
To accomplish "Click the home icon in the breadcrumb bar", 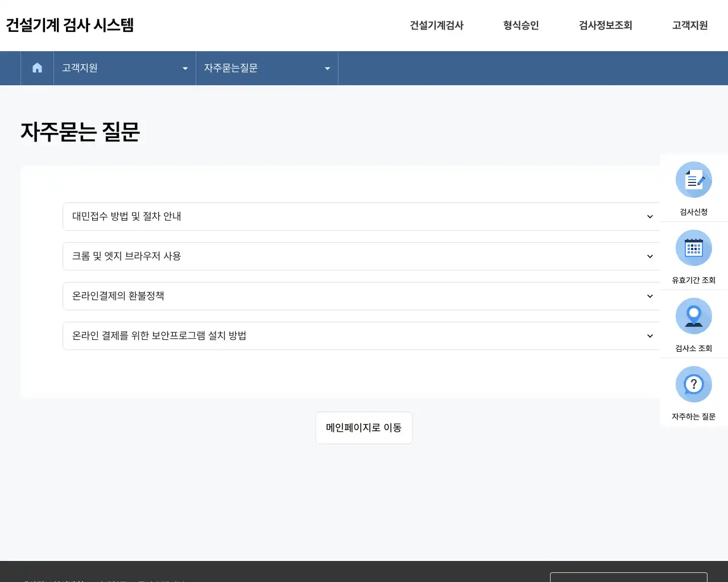I will tap(37, 68).
